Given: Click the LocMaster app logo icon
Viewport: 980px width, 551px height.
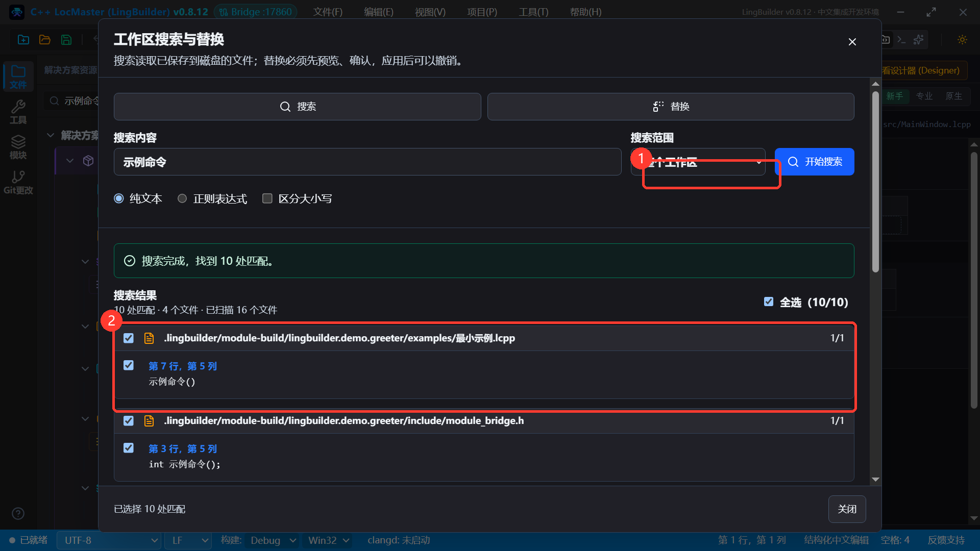Looking at the screenshot, I should coord(17,12).
